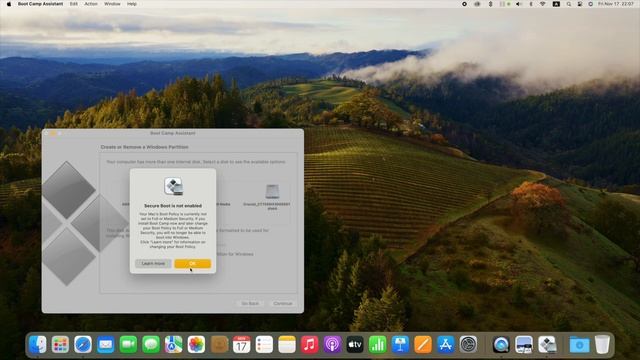640x360 pixels.
Task: Click the 'Secure Boot is not enabled' title
Action: [x=173, y=206]
